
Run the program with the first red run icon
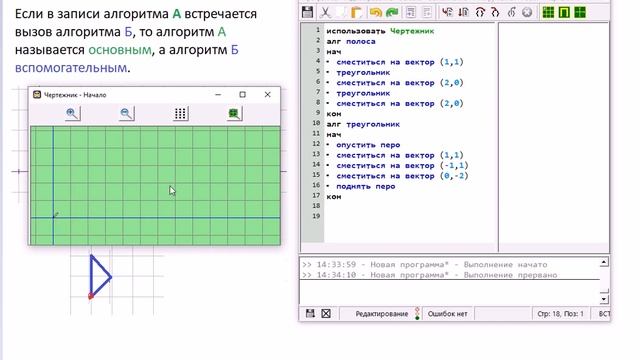tap(447, 12)
